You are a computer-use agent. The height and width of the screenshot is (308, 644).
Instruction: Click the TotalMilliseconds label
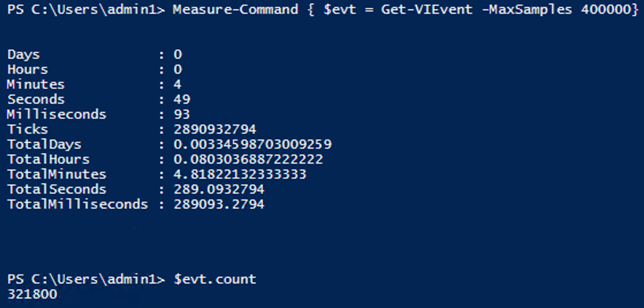coord(77,205)
